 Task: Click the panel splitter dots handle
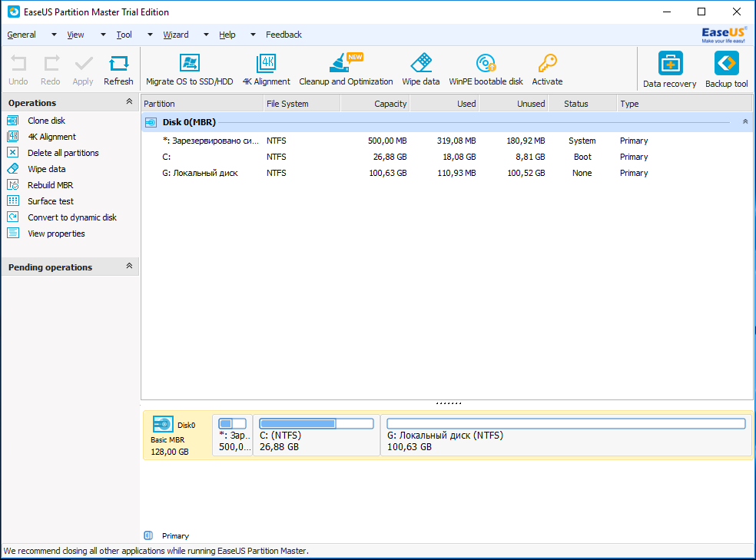(449, 403)
